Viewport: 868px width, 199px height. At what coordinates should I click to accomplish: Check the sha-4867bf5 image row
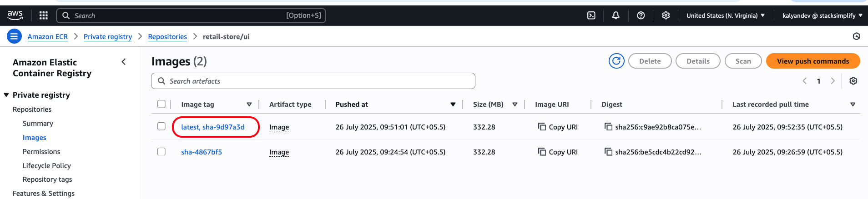[161, 152]
